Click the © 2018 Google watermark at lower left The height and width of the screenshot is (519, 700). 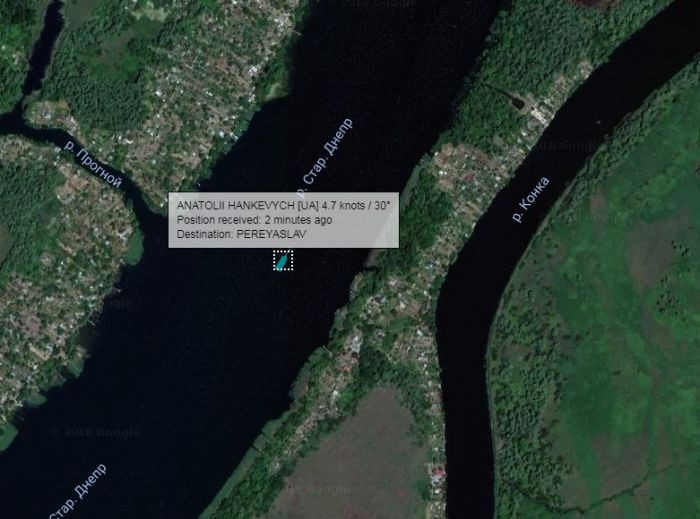[x=95, y=432]
